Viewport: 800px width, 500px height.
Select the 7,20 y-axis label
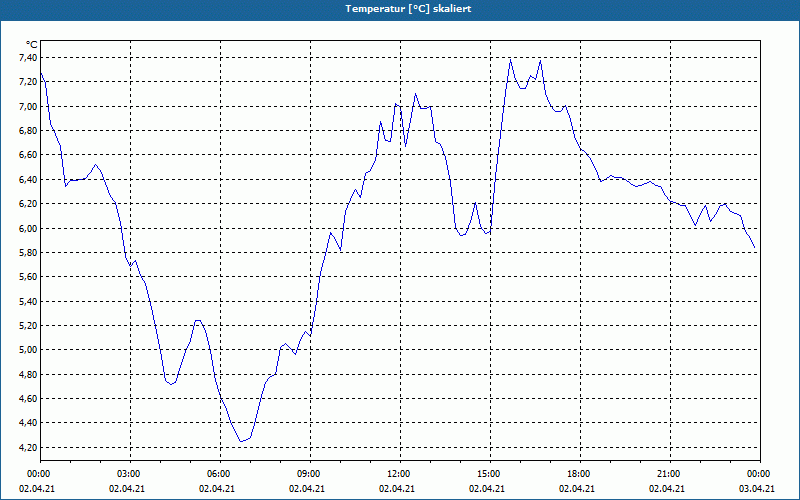(28, 82)
